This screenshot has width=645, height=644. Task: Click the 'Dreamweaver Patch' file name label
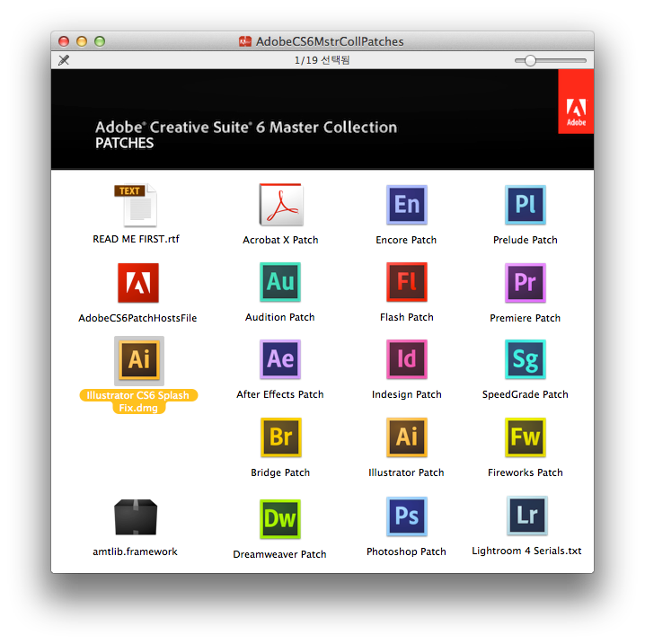point(279,554)
